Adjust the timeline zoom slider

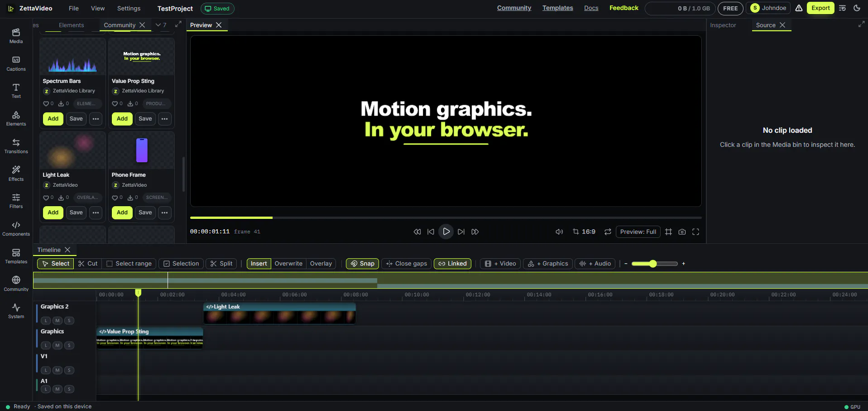655,264
